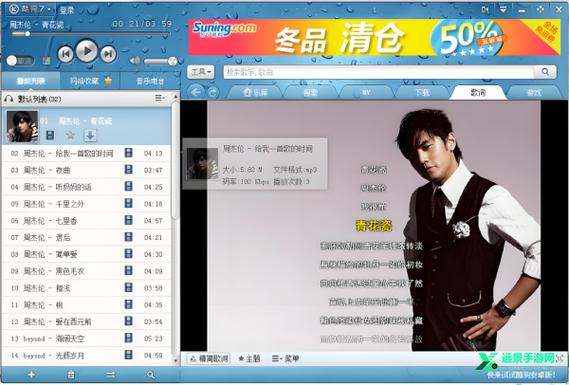Click the playlist scrollbar up arrow
Image resolution: width=569 pixels, height=385 pixels.
(176, 97)
